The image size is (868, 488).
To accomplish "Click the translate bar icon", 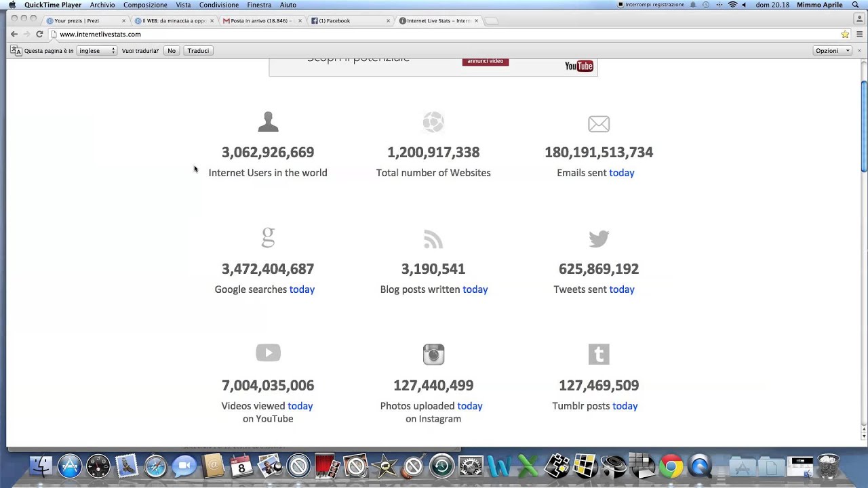I will click(x=16, y=51).
